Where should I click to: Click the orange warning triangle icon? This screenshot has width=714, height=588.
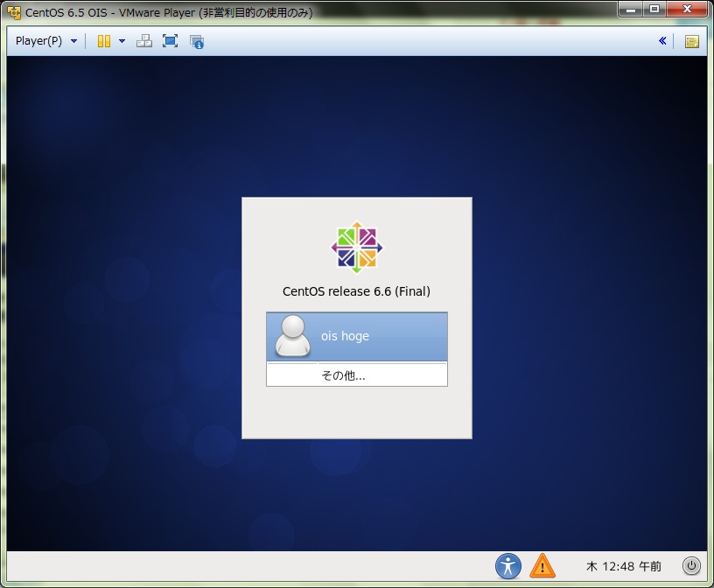point(542,566)
